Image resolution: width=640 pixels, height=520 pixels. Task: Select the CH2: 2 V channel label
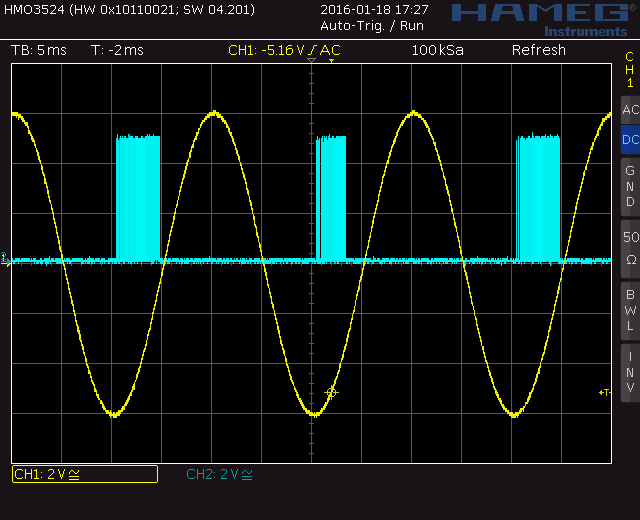click(x=219, y=474)
